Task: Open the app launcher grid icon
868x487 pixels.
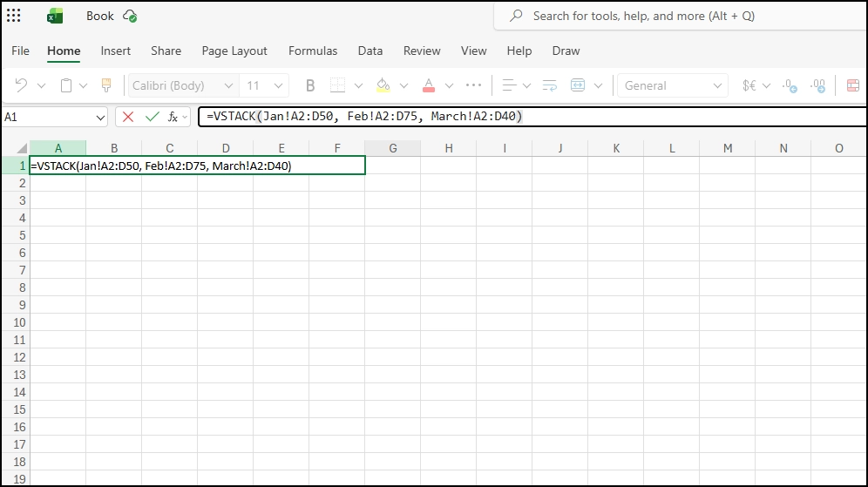Action: coord(14,16)
